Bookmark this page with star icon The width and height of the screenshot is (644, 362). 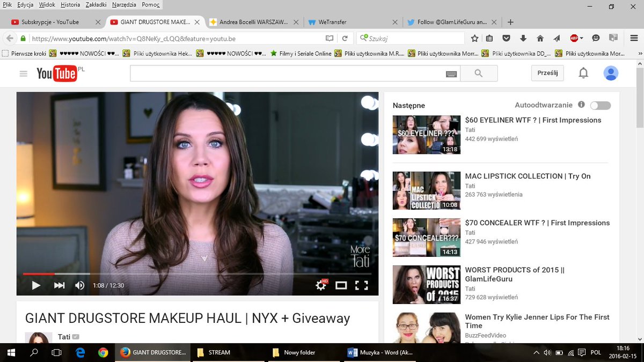tap(474, 38)
